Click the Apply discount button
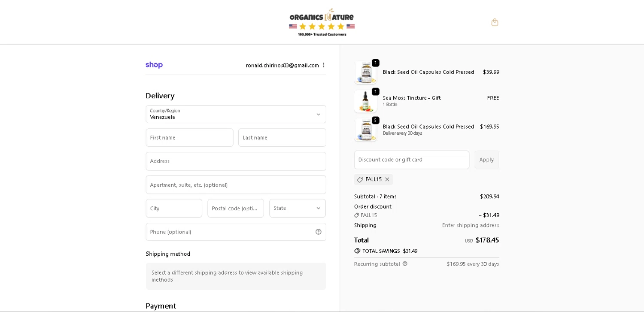This screenshot has width=644, height=312. [486, 160]
